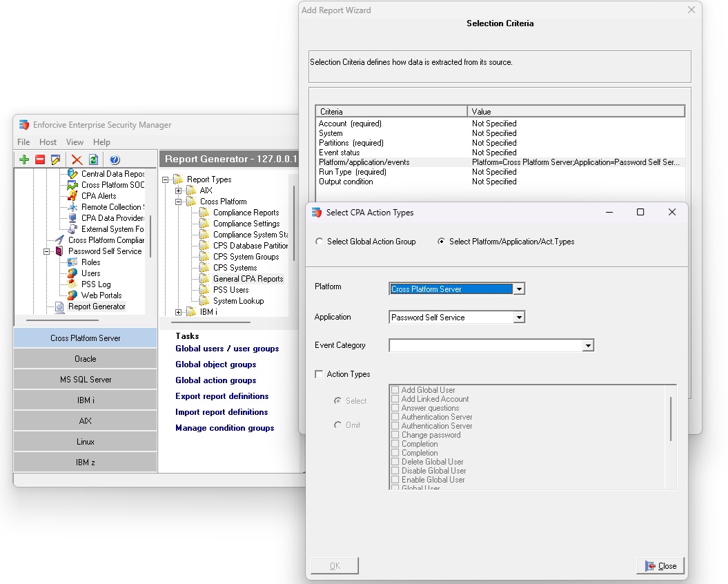Expand the IBM i report folder

[178, 312]
